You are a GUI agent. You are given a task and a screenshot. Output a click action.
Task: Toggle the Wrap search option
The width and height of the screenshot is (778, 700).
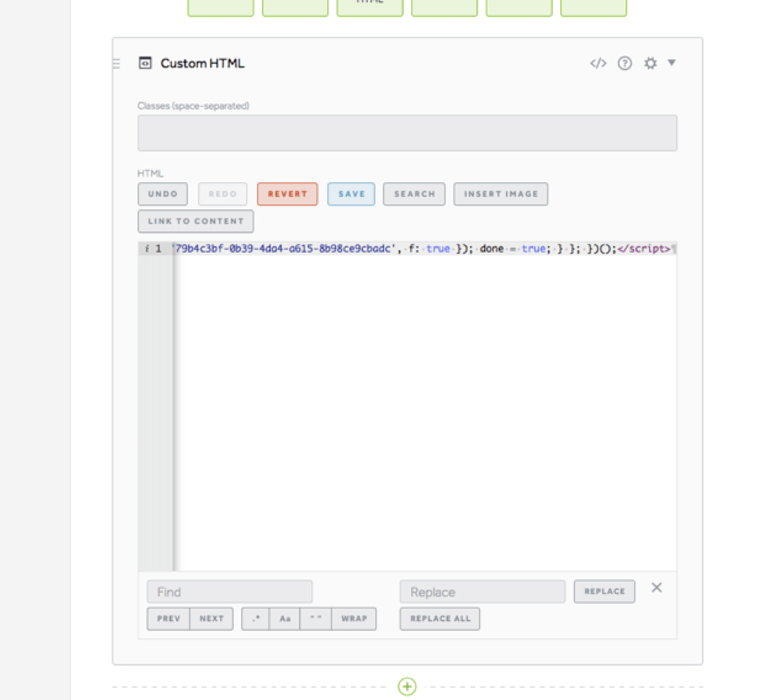tap(354, 619)
